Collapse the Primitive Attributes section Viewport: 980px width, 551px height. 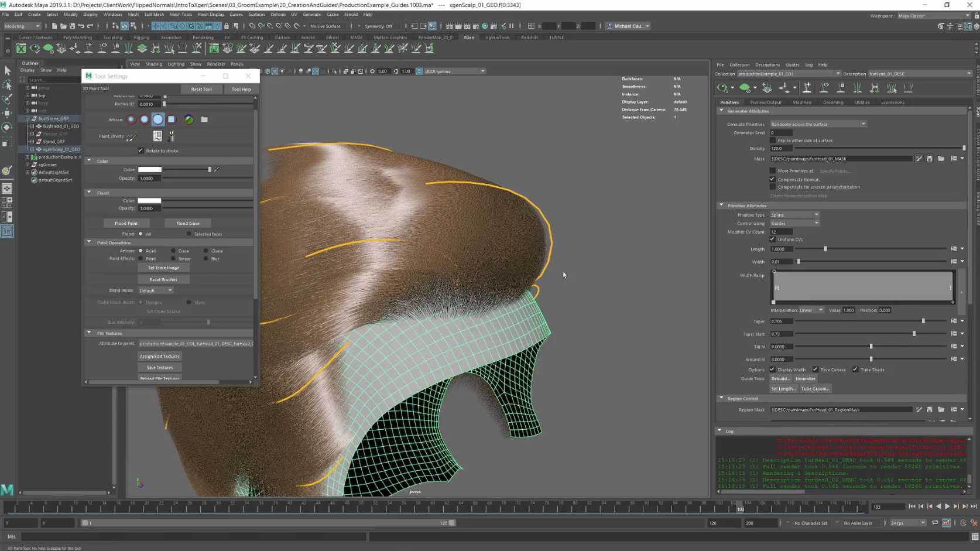721,206
